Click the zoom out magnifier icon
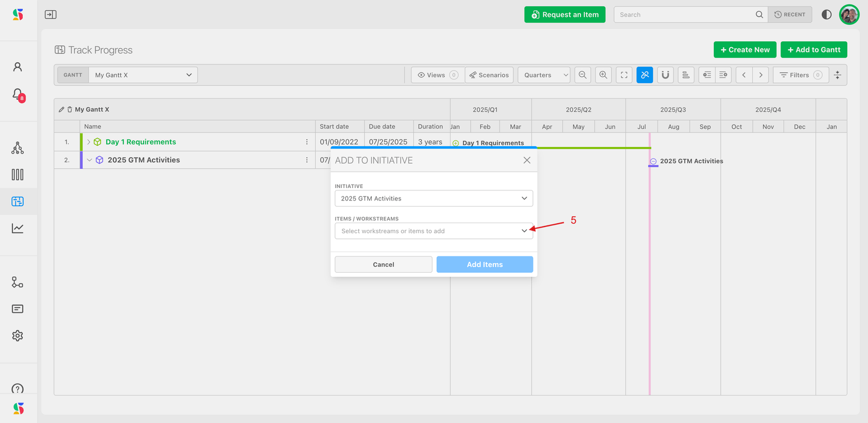This screenshot has width=868, height=423. 583,75
